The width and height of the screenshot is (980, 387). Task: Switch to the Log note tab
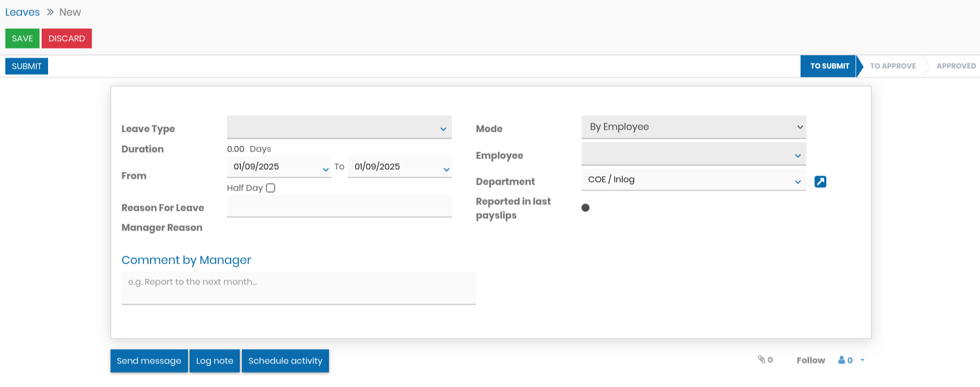(x=214, y=361)
